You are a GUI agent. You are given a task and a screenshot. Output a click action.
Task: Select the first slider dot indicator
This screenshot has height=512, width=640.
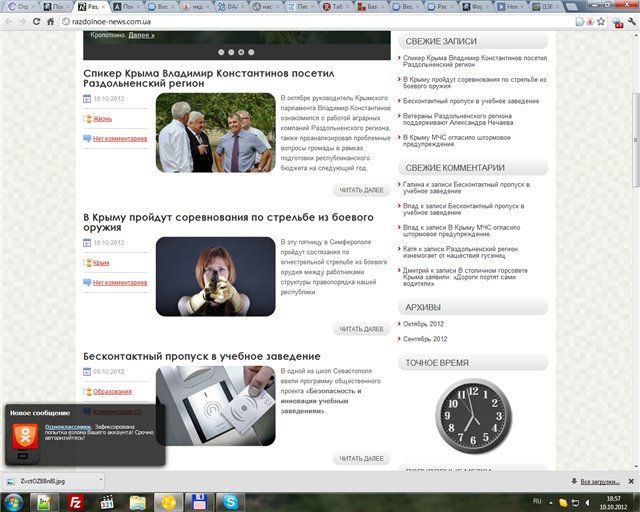click(221, 52)
